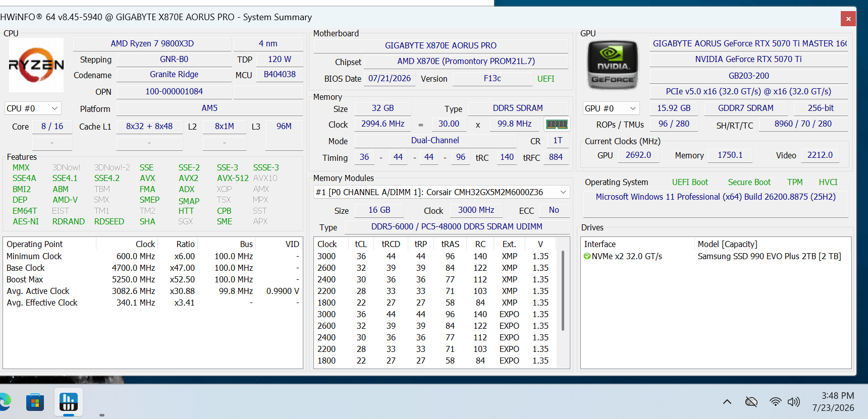Click the Wi-Fi network tray icon

click(x=775, y=402)
